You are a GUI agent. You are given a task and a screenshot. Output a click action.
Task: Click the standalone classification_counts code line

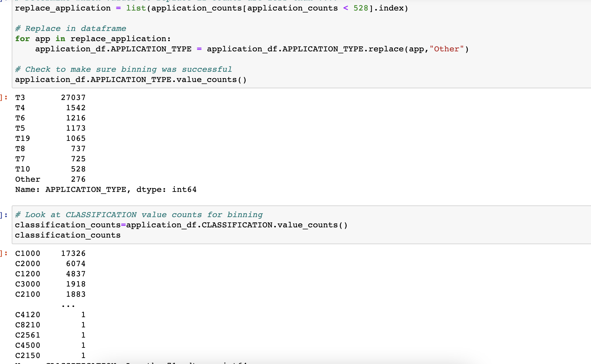coord(68,235)
